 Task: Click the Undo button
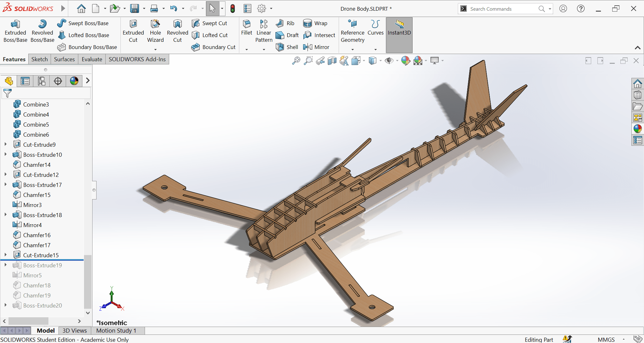point(174,8)
